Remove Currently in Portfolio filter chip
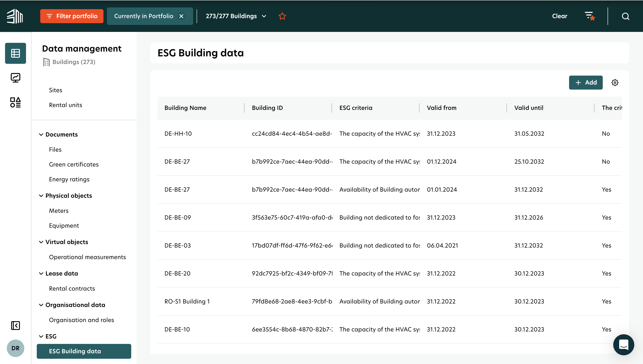The height and width of the screenshot is (364, 643). [x=181, y=16]
